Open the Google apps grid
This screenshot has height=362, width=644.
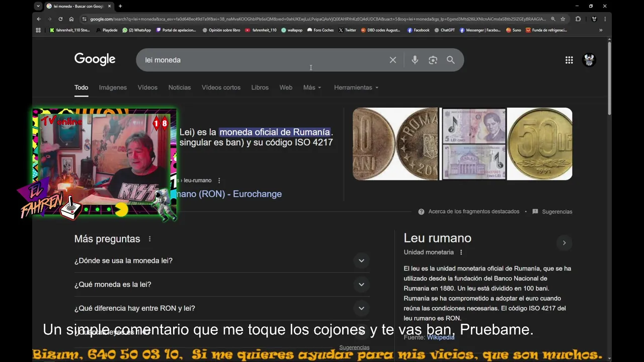point(569,60)
